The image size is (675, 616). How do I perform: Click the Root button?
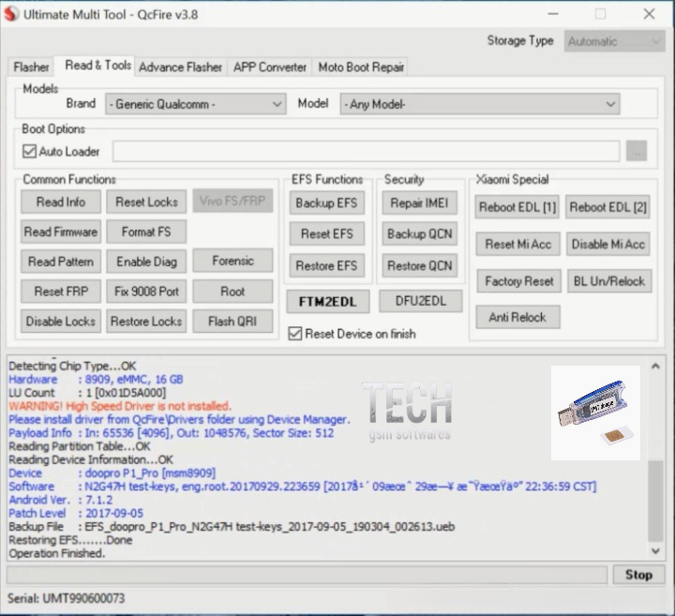[232, 291]
